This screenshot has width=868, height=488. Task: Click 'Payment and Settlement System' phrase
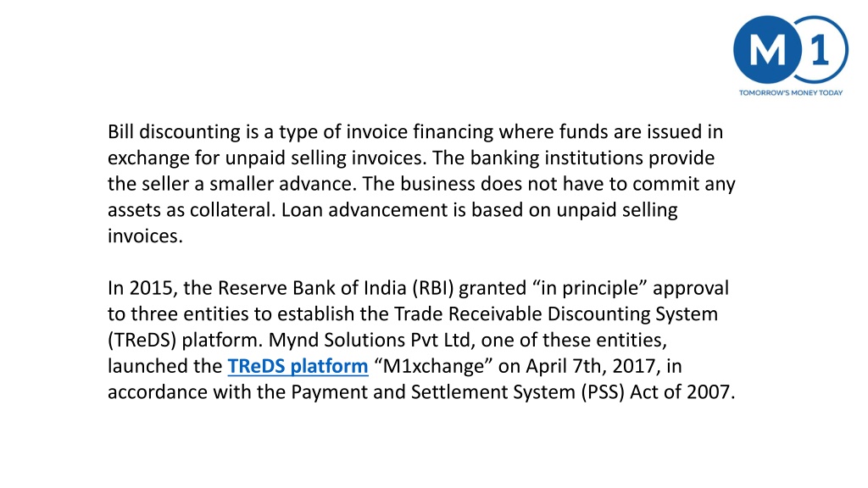(x=433, y=392)
